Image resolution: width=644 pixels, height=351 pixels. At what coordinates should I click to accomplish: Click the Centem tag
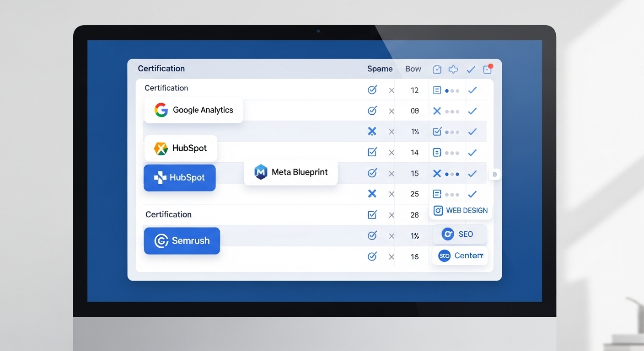(x=460, y=256)
